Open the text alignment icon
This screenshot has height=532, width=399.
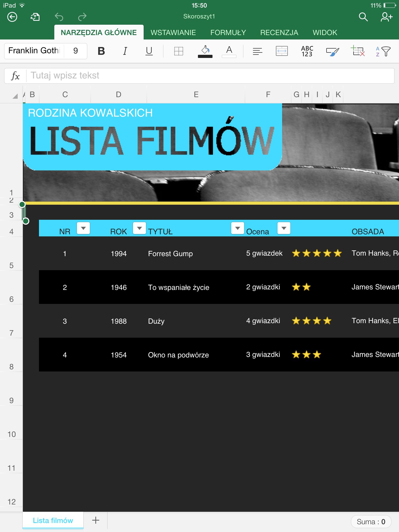pos(257,51)
